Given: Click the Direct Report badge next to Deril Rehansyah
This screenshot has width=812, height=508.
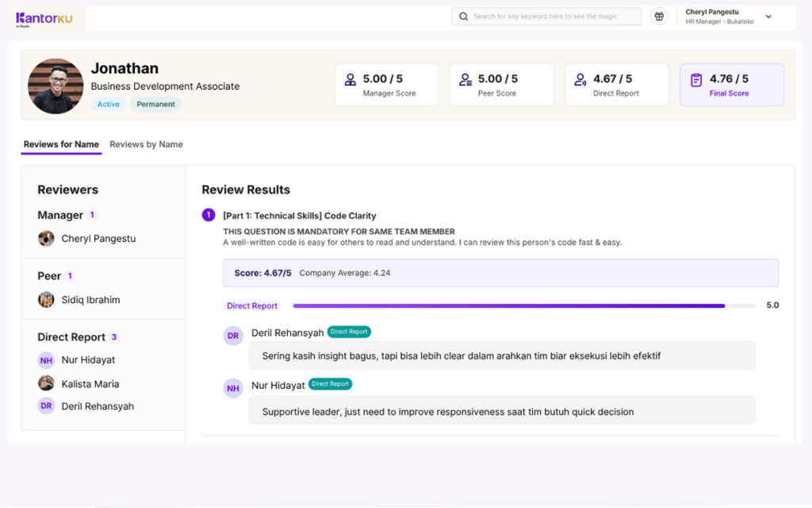Looking at the screenshot, I should 349,332.
